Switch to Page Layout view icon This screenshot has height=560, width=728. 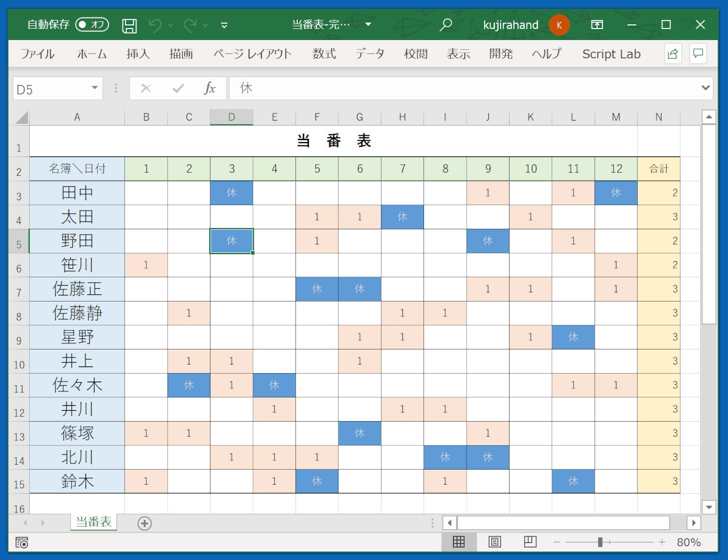click(494, 542)
